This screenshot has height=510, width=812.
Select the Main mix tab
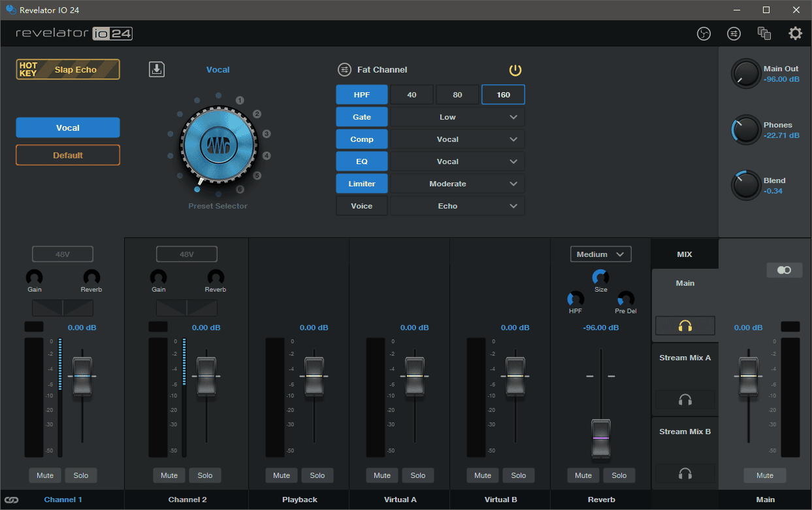[x=685, y=283]
